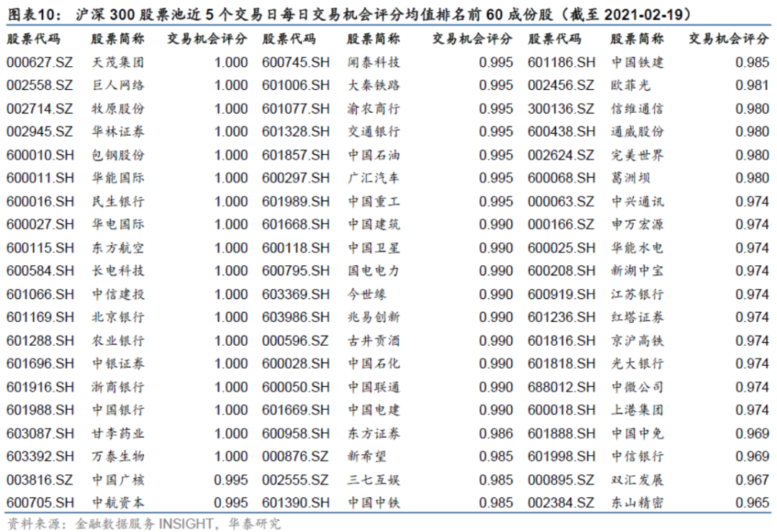Click stock name 华能水电
The width and height of the screenshot is (777, 532).
[637, 248]
